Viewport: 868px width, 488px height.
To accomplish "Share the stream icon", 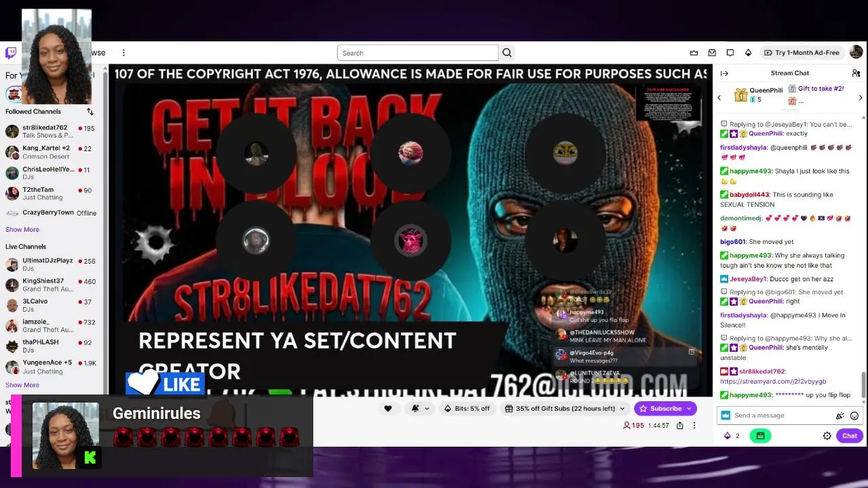I will tap(679, 426).
